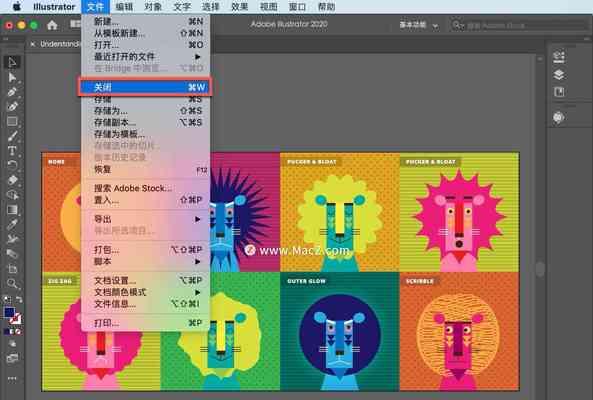The height and width of the screenshot is (400, 593).
Task: Select the Type (T) tool
Action: [x=12, y=150]
